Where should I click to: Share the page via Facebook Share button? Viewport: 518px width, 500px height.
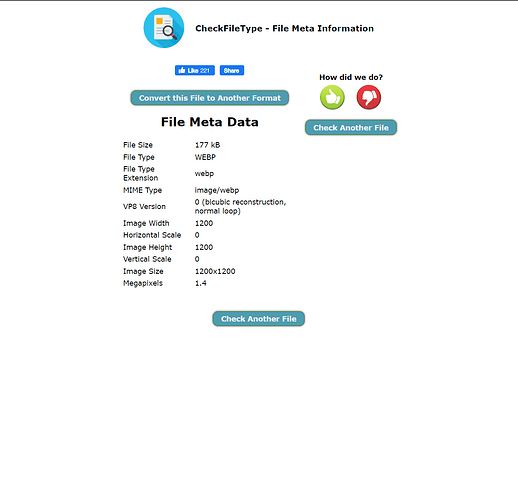232,70
